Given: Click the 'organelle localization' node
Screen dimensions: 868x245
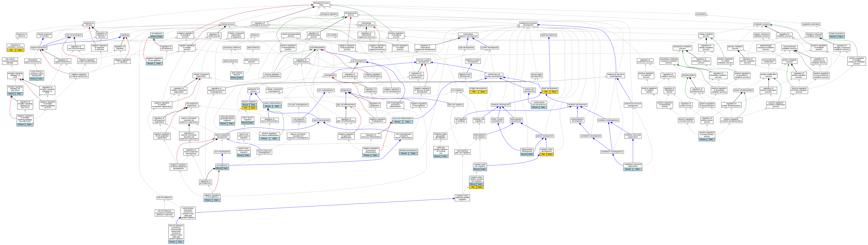Looking at the screenshot, I should coord(811,24).
